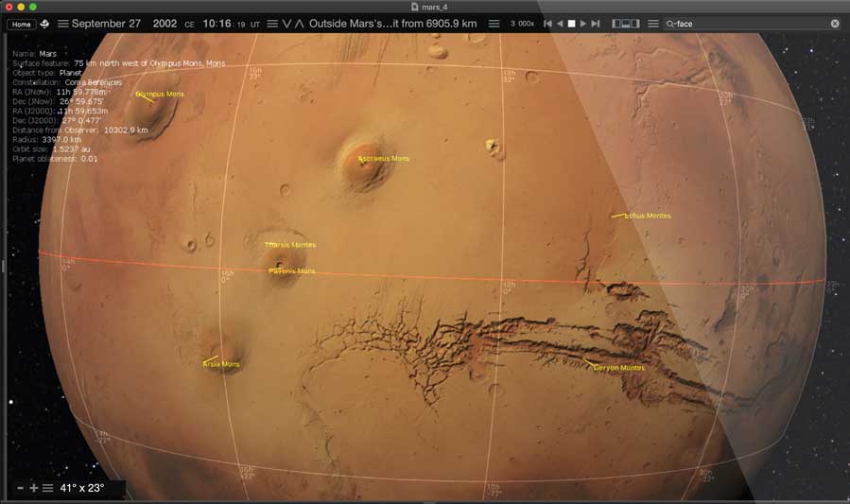Open the location menu before the down arrow
The width and height of the screenshot is (850, 504).
(272, 24)
